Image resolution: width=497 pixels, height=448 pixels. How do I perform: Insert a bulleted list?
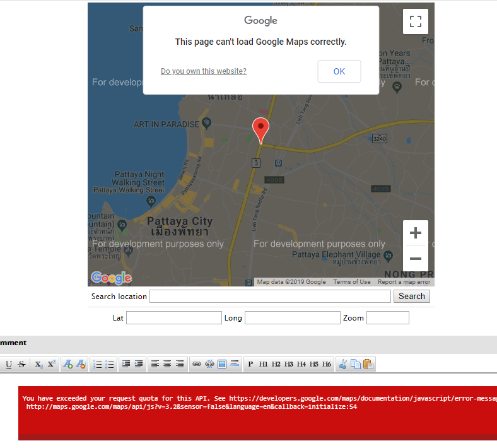109,364
